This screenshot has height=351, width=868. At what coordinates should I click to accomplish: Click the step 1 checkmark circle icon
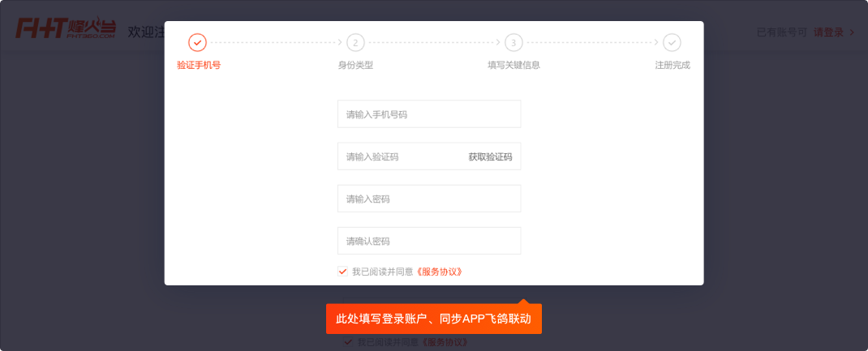tap(198, 42)
